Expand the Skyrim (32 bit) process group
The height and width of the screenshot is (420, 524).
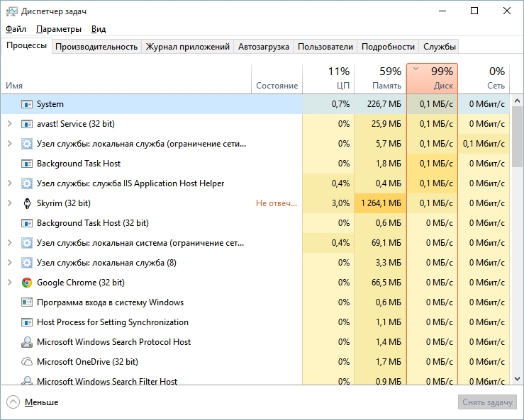point(10,203)
